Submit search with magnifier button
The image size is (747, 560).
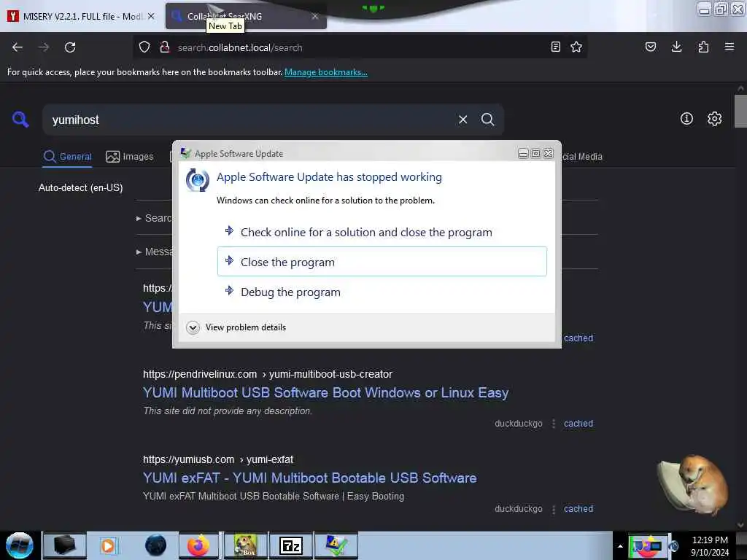click(x=487, y=120)
